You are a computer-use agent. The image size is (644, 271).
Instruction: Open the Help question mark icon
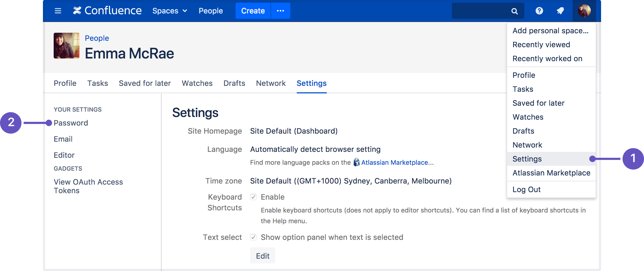tap(539, 11)
